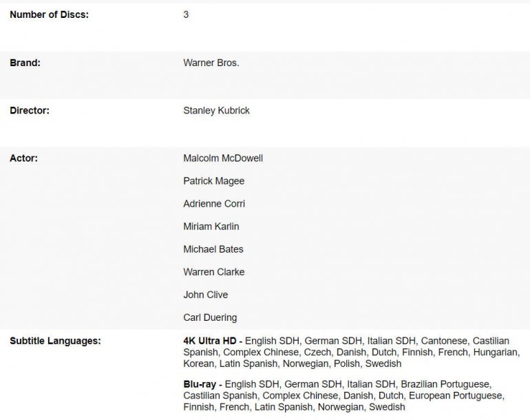The height and width of the screenshot is (420, 530).
Task: Click the Number of Discs label
Action: (x=49, y=15)
